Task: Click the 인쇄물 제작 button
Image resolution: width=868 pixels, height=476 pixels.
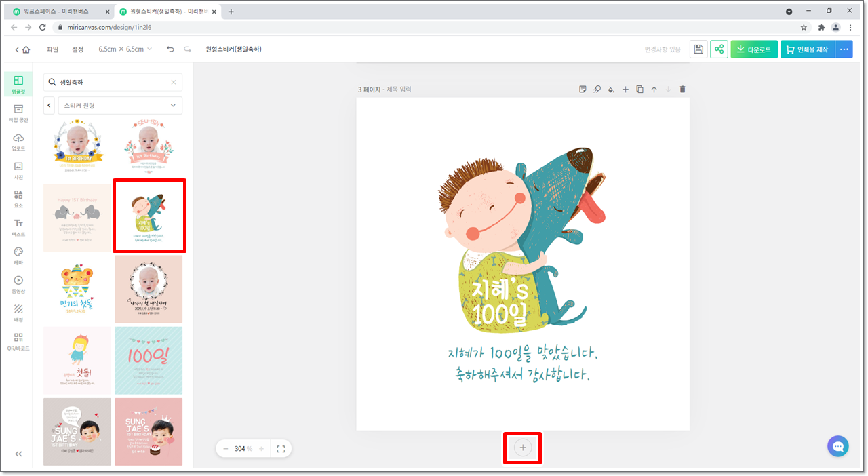Action: [x=808, y=49]
